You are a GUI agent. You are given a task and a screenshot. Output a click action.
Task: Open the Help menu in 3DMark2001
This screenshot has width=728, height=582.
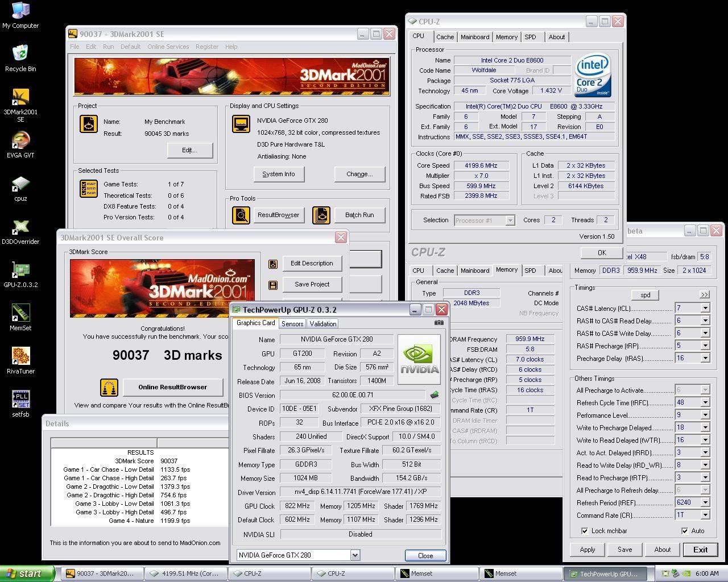231,47
